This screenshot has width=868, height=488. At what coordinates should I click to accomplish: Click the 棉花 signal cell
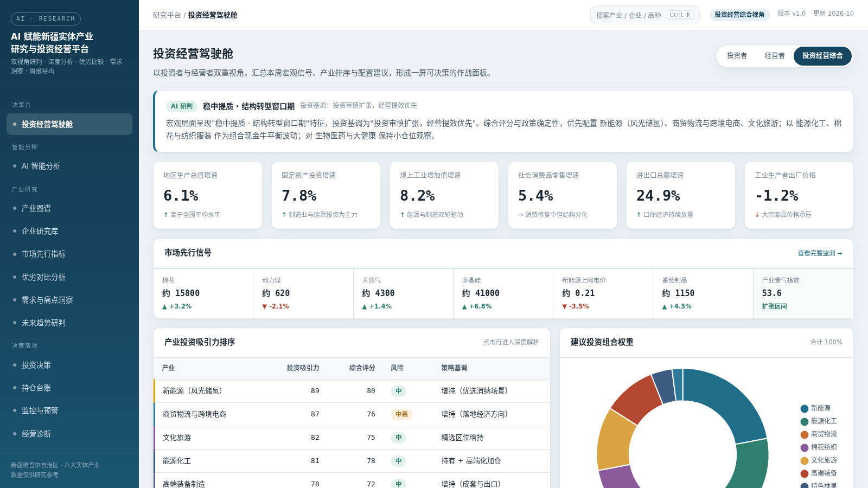[203, 293]
